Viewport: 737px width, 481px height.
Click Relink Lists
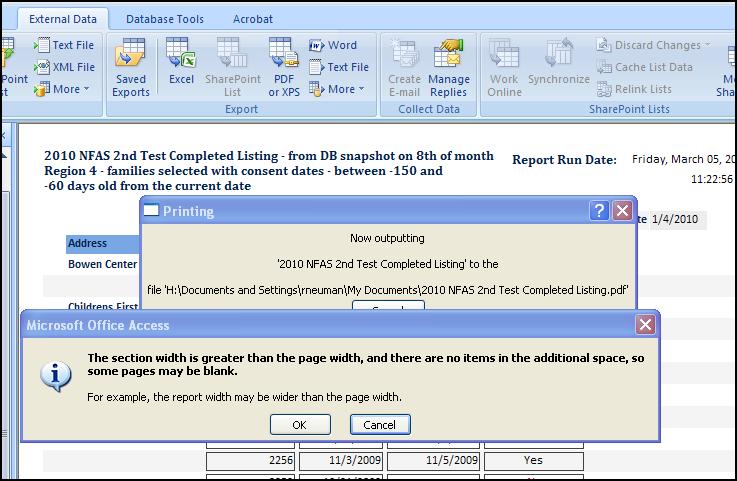pos(634,89)
